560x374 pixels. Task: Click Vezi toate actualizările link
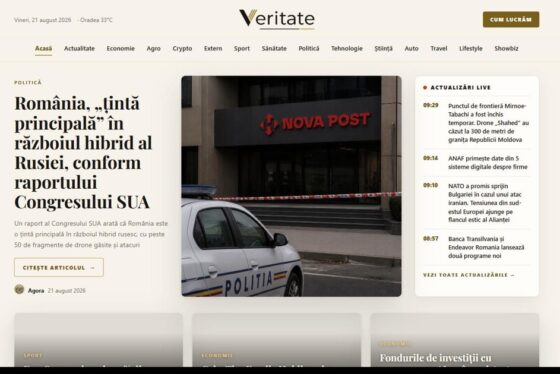[x=469, y=275]
